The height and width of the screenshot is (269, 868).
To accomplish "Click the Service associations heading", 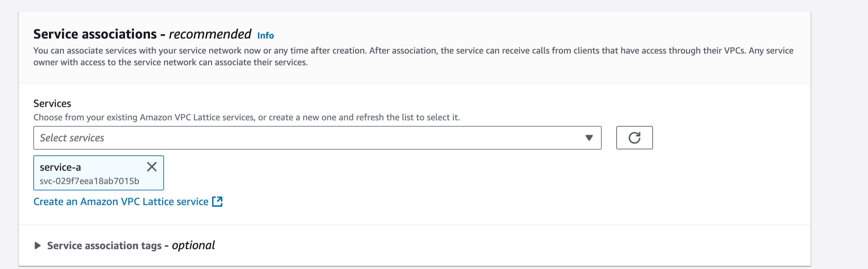I will [x=142, y=34].
